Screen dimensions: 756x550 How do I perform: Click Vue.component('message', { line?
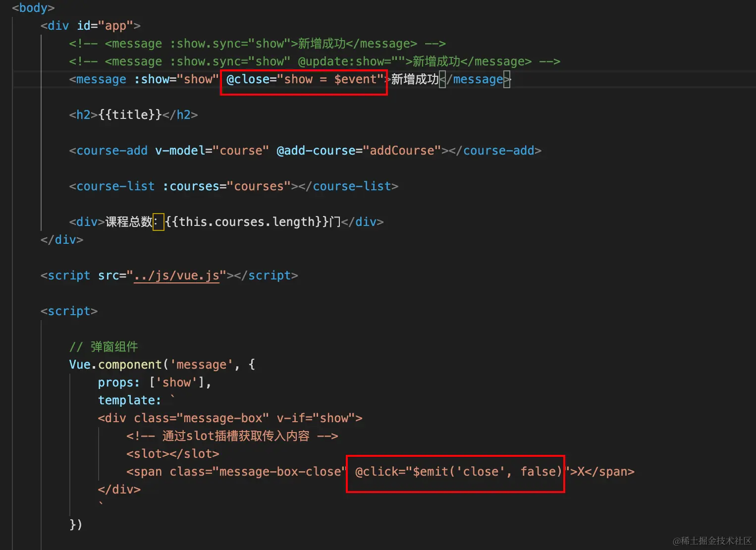pyautogui.click(x=162, y=365)
